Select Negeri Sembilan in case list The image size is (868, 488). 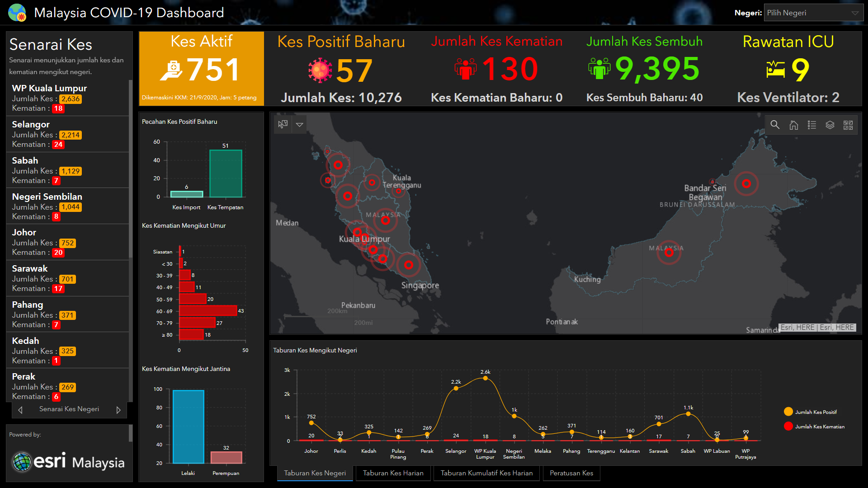pos(68,206)
